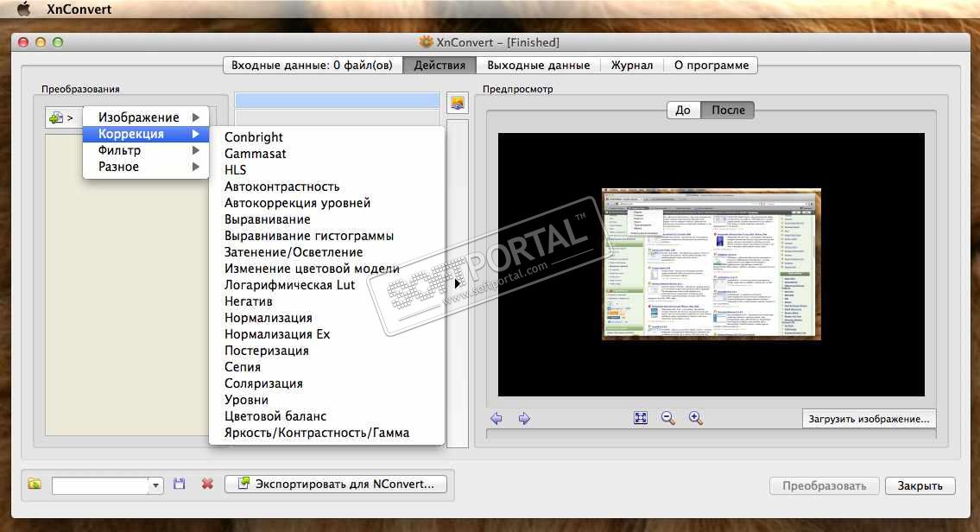Open the Журнал tab
The height and width of the screenshot is (532, 980).
click(632, 65)
